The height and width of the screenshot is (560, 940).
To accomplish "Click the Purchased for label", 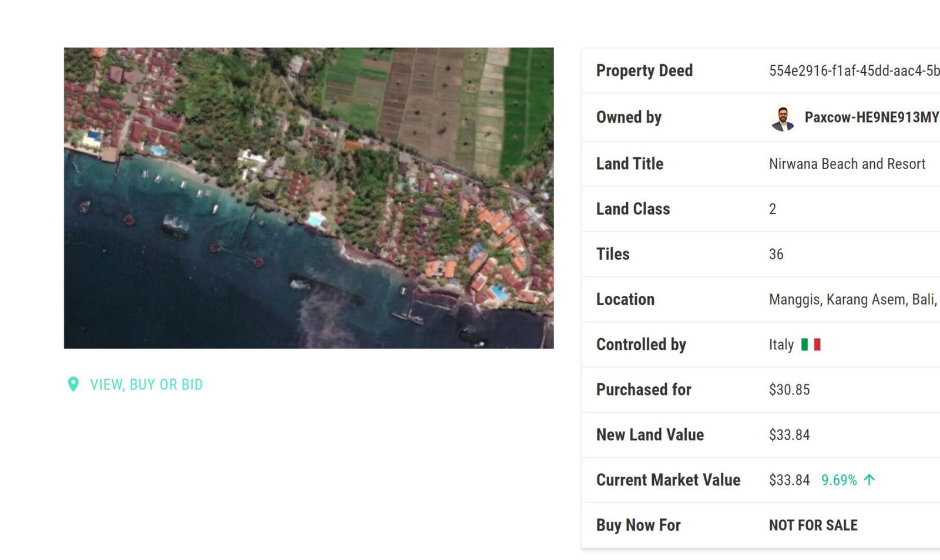I will click(x=643, y=390).
